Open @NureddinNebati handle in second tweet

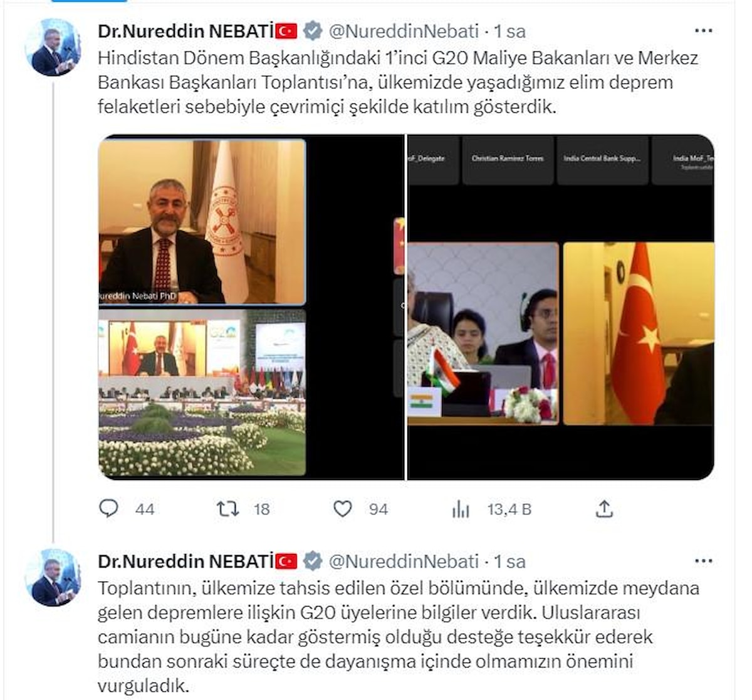404,561
